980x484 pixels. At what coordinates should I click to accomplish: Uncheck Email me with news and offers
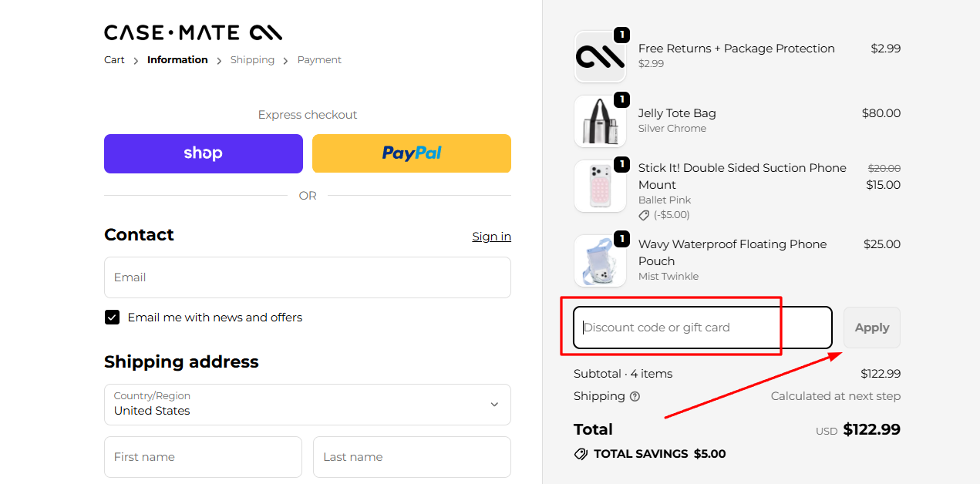112,317
